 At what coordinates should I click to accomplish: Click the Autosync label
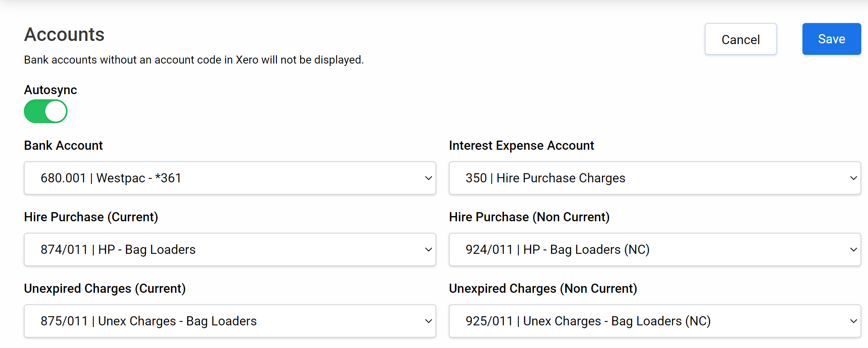coord(50,90)
